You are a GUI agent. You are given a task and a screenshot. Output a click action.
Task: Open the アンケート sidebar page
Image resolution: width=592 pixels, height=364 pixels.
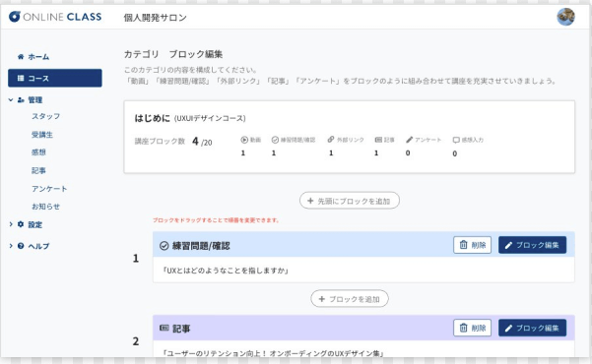point(49,189)
